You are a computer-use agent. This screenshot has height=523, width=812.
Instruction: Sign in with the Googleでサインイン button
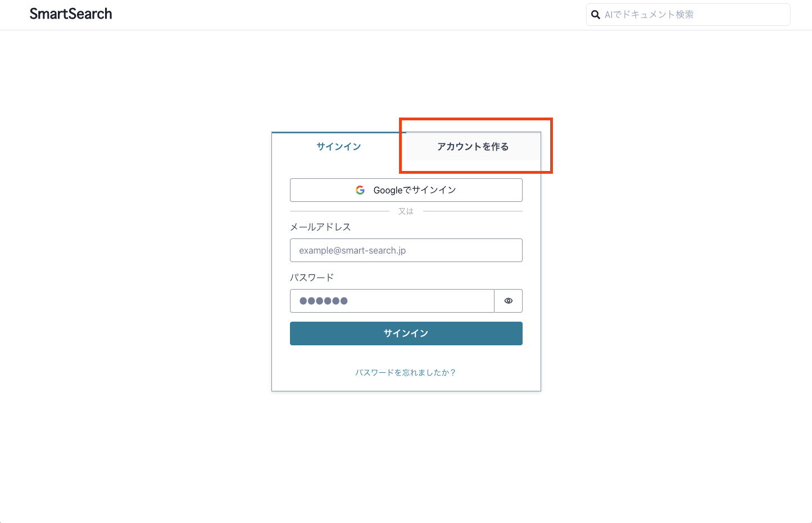(x=406, y=190)
